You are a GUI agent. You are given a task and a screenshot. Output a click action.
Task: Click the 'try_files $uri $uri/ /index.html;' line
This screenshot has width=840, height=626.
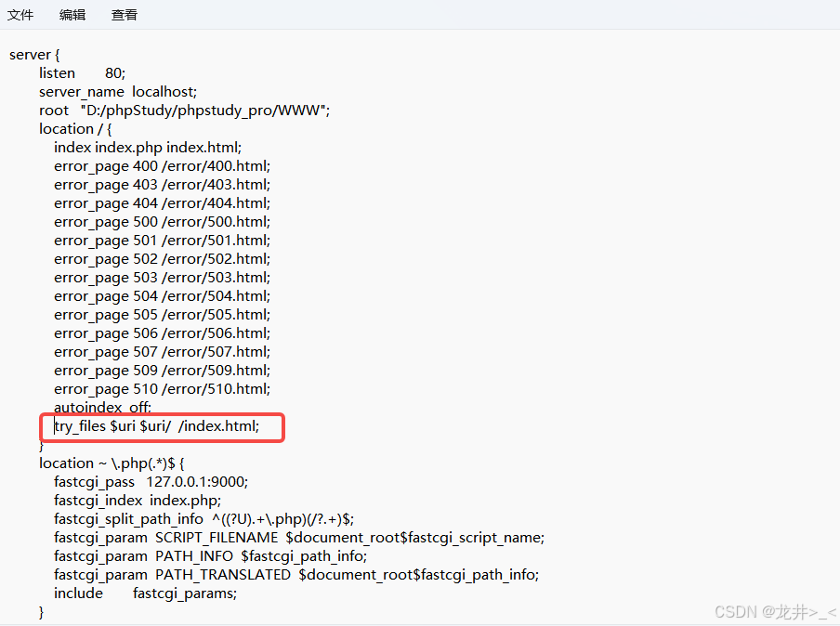coord(156,426)
